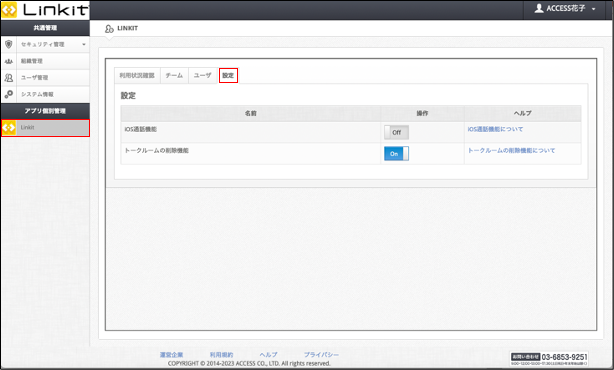This screenshot has height=370, width=614.
Task: Click the user avatar icon beside ACCESS花子
Action: tap(539, 8)
